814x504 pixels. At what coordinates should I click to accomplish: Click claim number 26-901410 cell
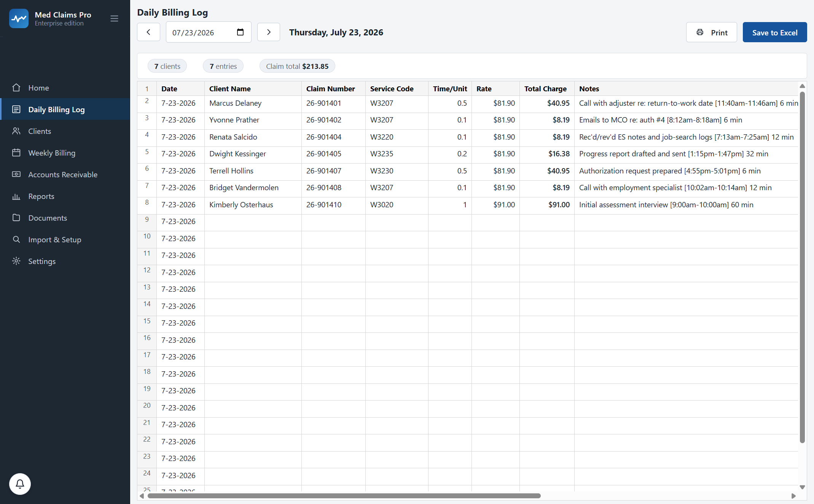coord(333,205)
